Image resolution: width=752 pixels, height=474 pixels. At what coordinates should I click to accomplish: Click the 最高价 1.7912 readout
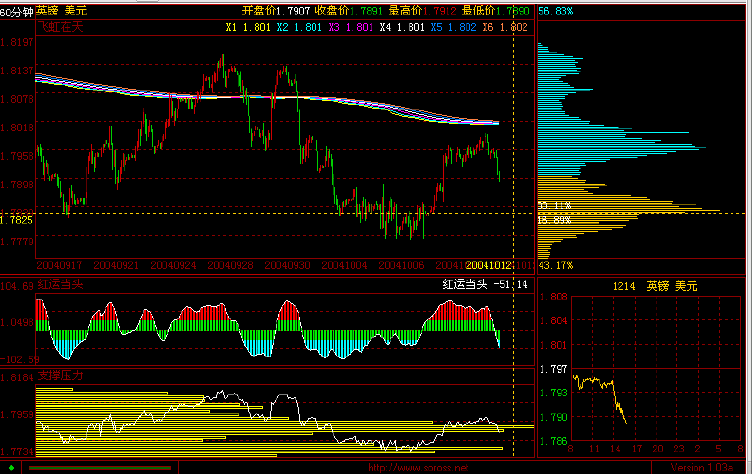(422, 11)
